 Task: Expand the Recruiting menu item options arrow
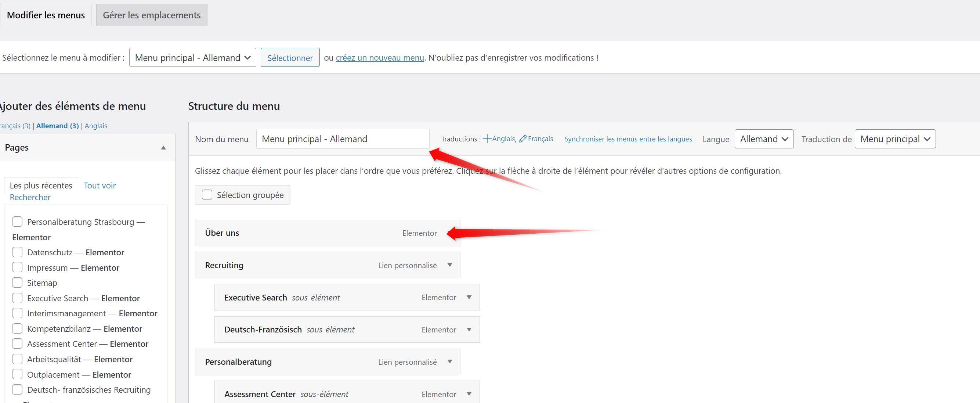click(x=450, y=265)
